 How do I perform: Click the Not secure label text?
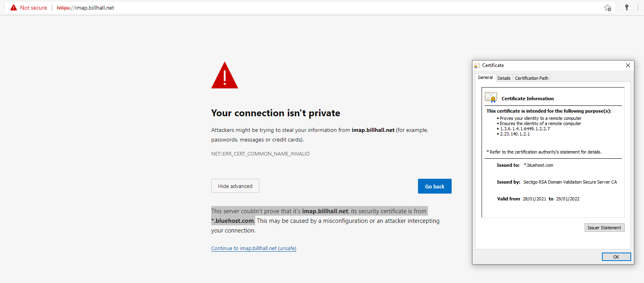pyautogui.click(x=33, y=8)
